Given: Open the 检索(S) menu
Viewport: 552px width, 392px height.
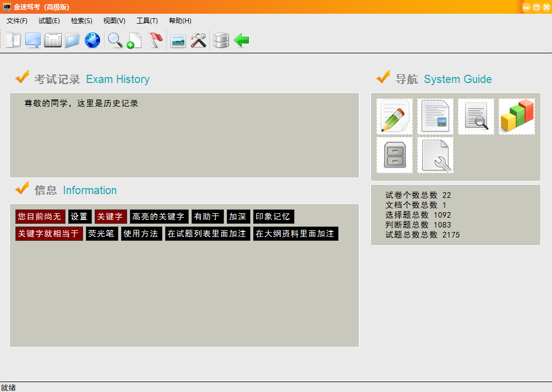Looking at the screenshot, I should click(x=81, y=21).
